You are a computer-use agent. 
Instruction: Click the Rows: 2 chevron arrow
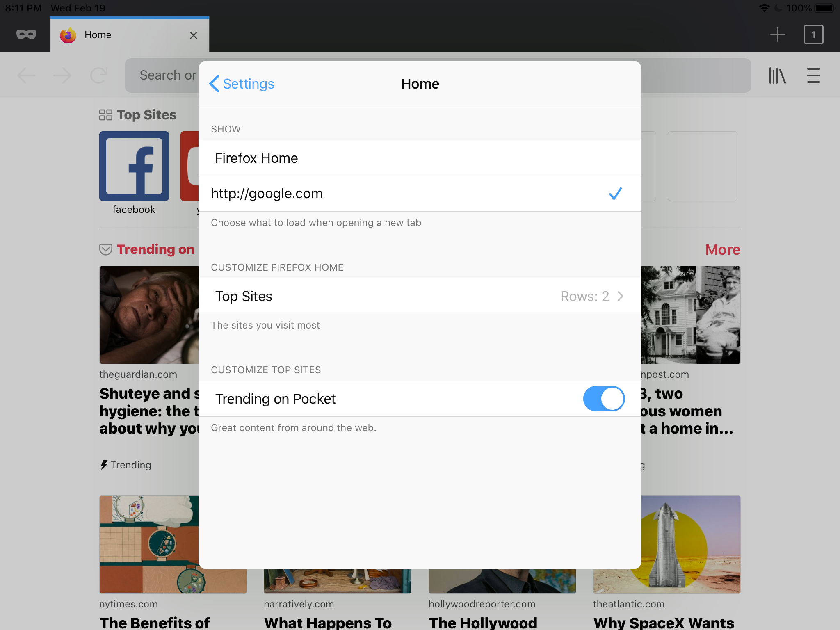pos(621,296)
